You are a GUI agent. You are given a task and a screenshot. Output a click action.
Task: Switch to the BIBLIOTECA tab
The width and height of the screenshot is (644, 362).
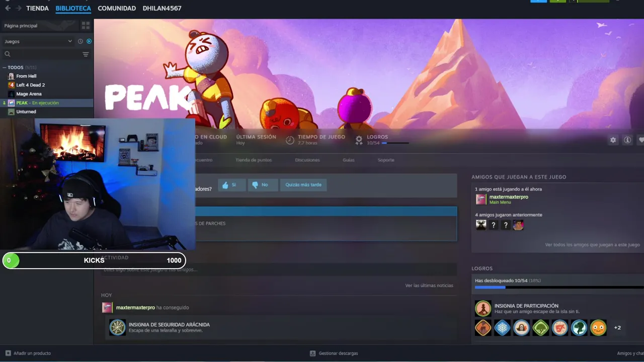pyautogui.click(x=73, y=9)
